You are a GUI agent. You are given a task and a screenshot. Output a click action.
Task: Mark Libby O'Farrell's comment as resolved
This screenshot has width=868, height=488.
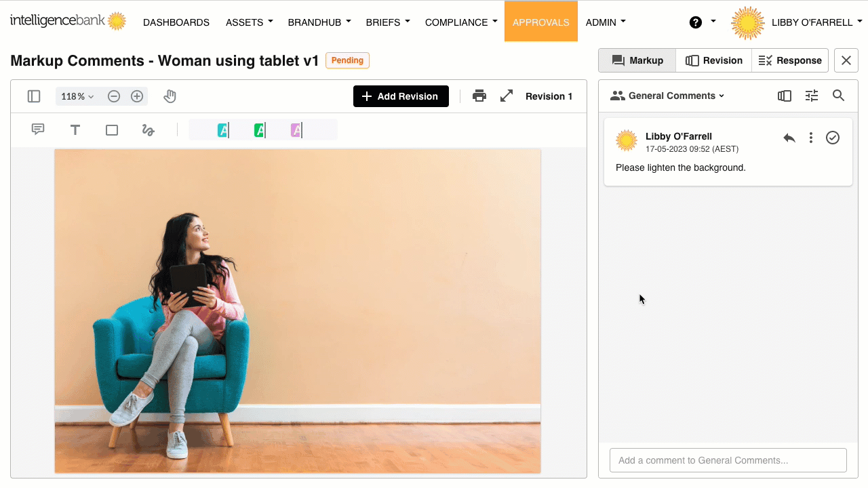coord(833,138)
